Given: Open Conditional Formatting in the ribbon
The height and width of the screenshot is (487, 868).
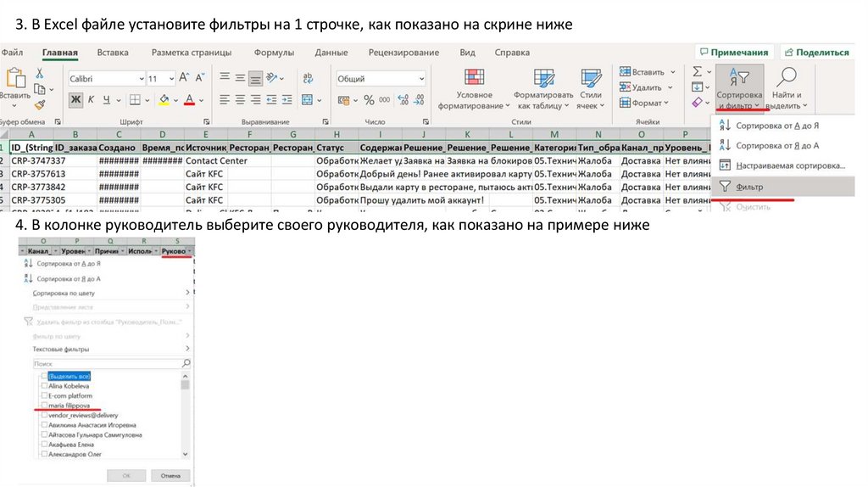Looking at the screenshot, I should (474, 79).
